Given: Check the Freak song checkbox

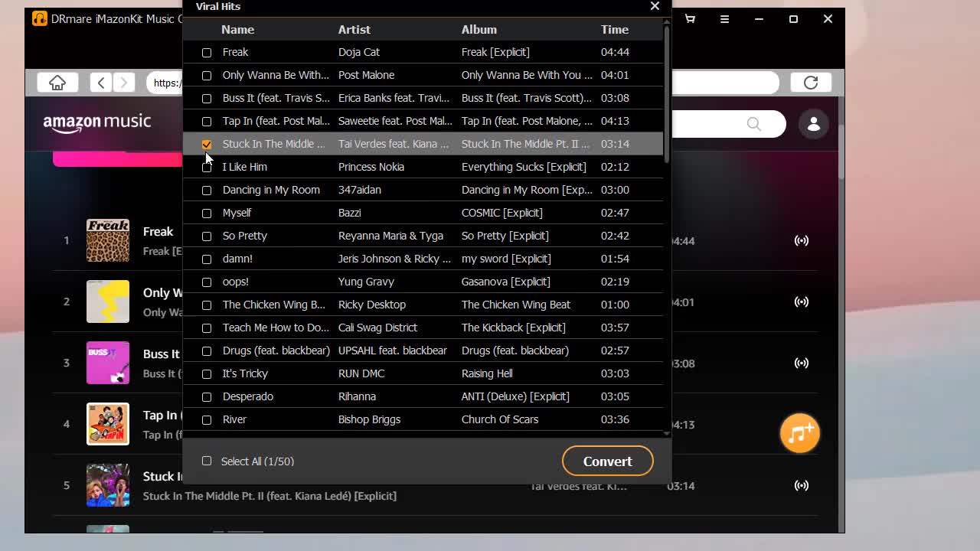Looking at the screenshot, I should [x=207, y=52].
